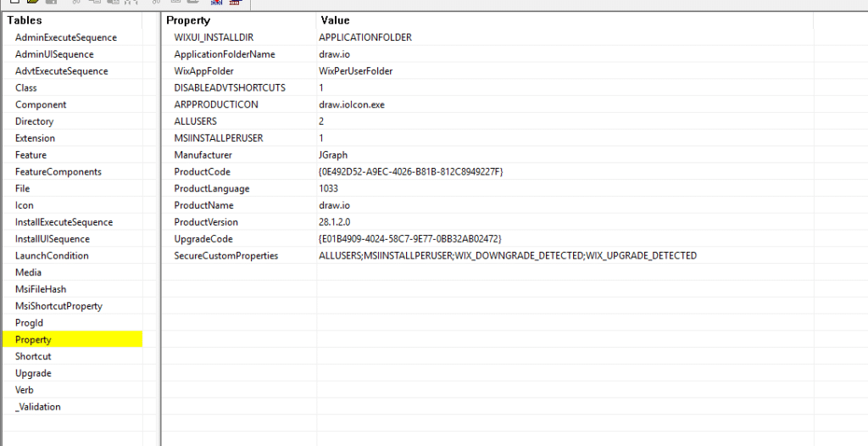Select the Upgrade table

(33, 374)
